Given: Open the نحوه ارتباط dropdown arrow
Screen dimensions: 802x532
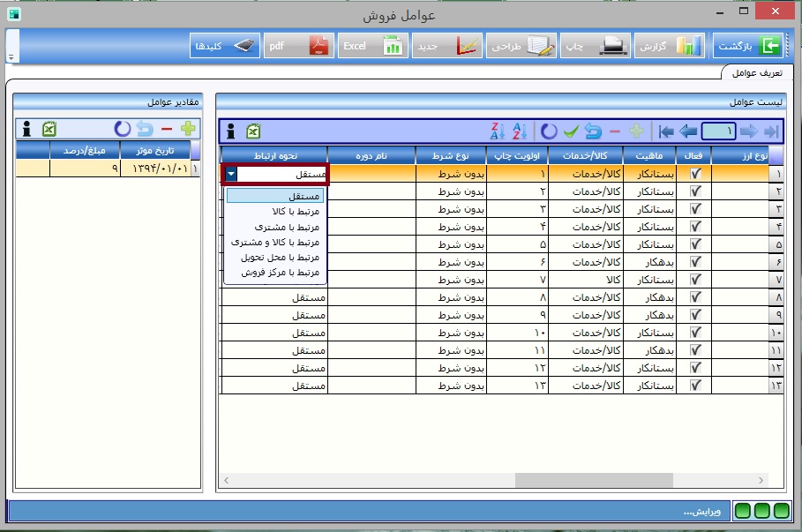Looking at the screenshot, I should pyautogui.click(x=231, y=175).
